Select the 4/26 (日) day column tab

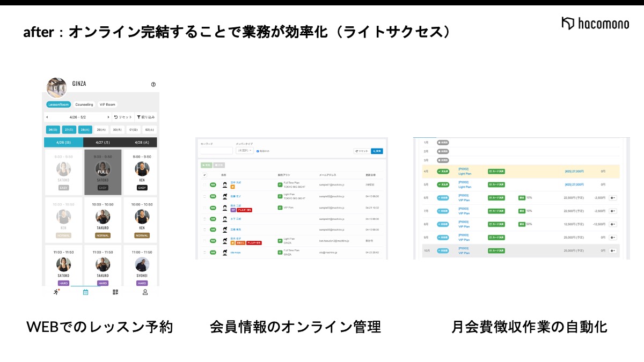click(x=63, y=142)
